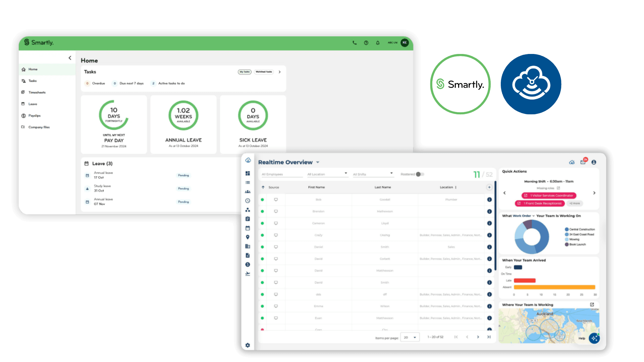Sort by the Source column arrow

point(263,187)
